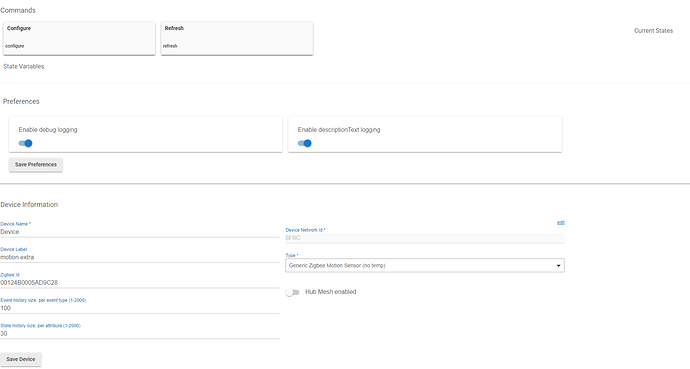The image size is (690, 369).
Task: Click the Zigbee Id field
Action: (139, 283)
